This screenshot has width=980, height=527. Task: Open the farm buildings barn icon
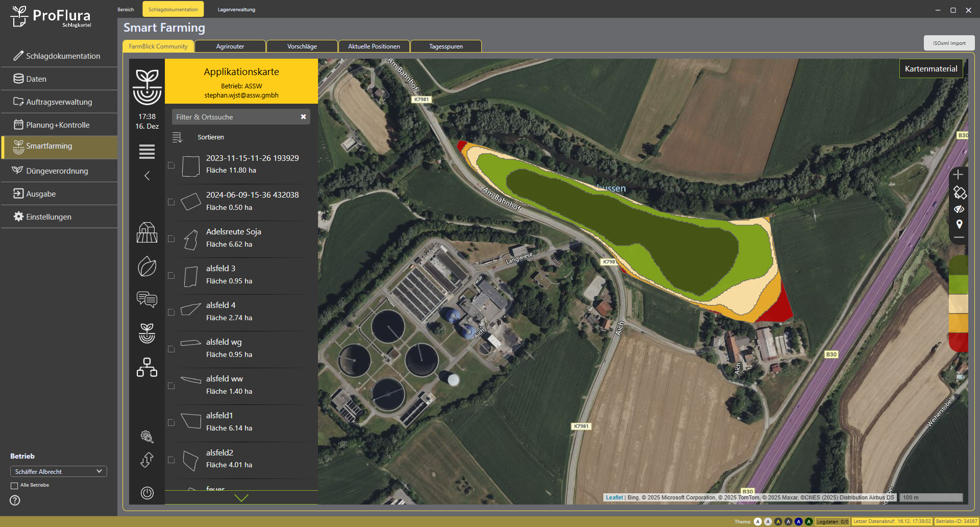[x=147, y=232]
